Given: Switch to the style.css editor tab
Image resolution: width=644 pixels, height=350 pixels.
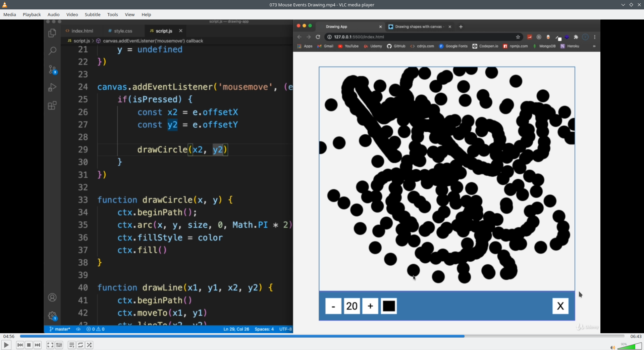Looking at the screenshot, I should click(x=120, y=31).
